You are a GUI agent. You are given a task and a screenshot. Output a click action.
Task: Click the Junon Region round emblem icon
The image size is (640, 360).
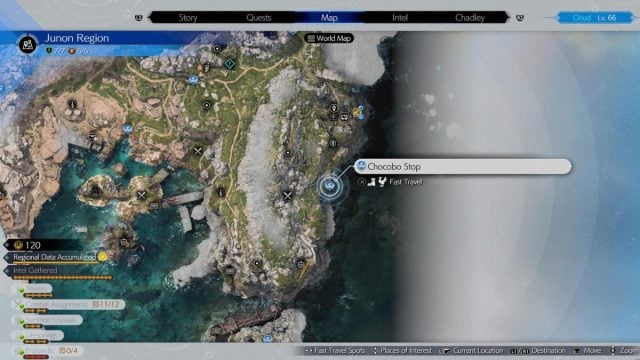(28, 44)
